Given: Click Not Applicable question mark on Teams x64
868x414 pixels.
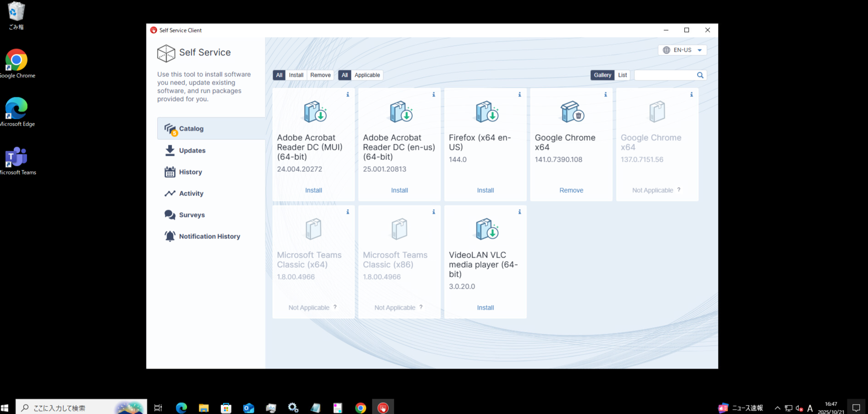Looking at the screenshot, I should 335,307.
